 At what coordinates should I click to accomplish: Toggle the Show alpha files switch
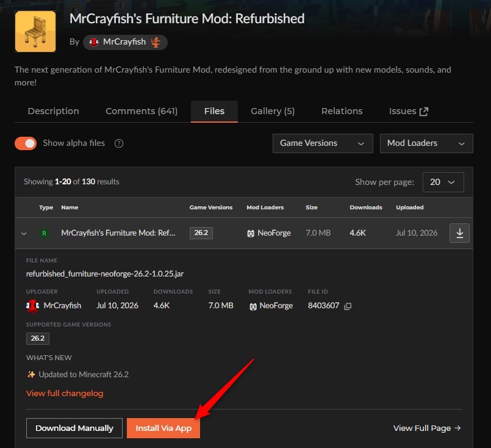click(26, 143)
